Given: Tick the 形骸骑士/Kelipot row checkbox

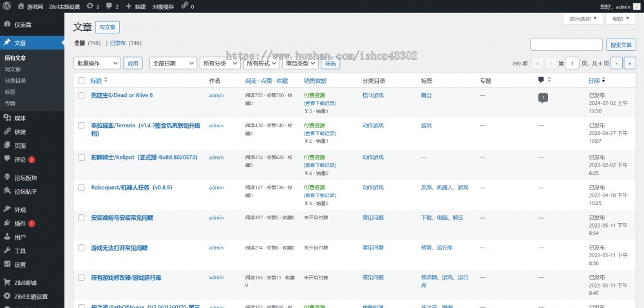Looking at the screenshot, I should (x=81, y=157).
